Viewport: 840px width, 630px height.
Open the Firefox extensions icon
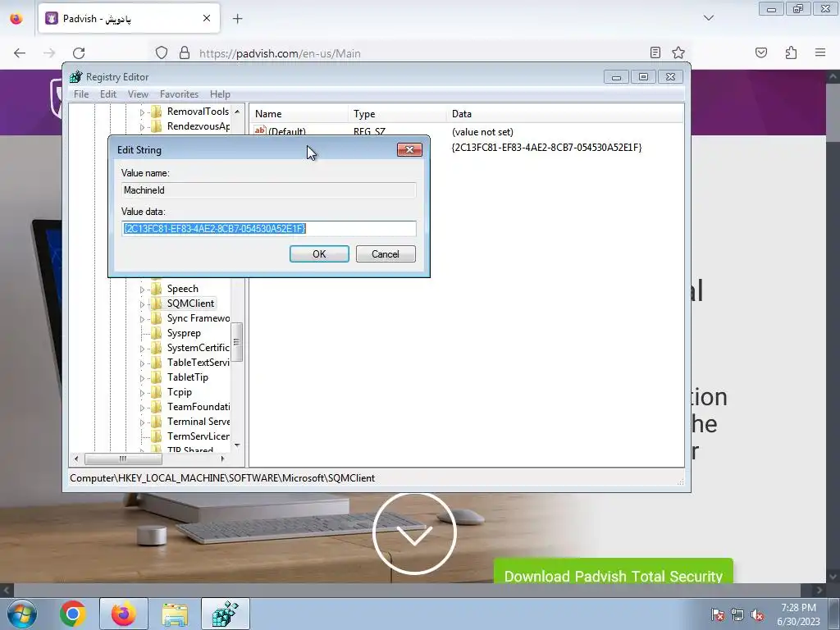(791, 52)
